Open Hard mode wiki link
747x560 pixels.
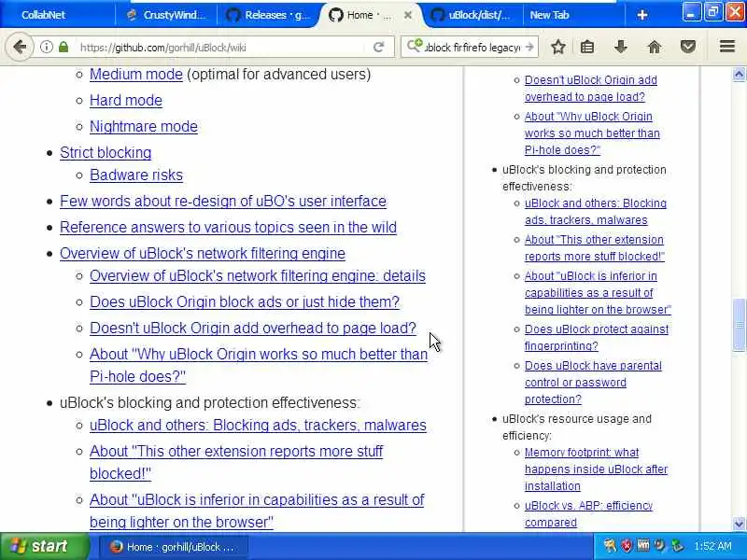tap(126, 101)
